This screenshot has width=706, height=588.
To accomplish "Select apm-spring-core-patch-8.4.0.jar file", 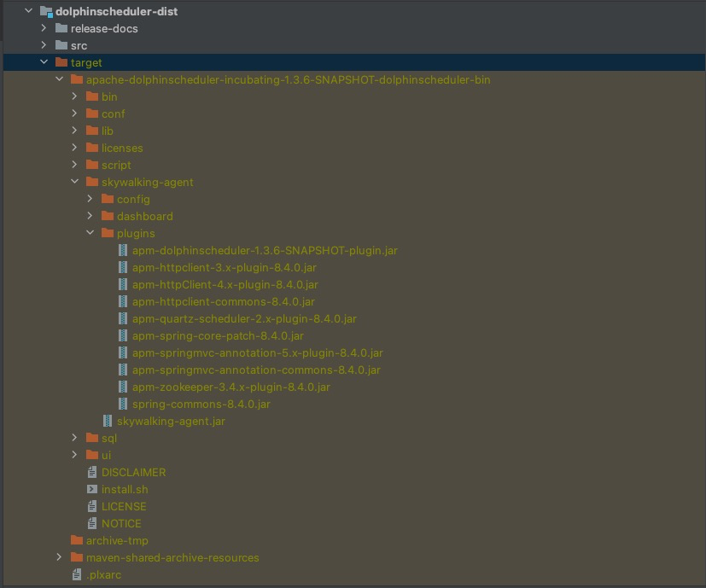I will click(218, 336).
